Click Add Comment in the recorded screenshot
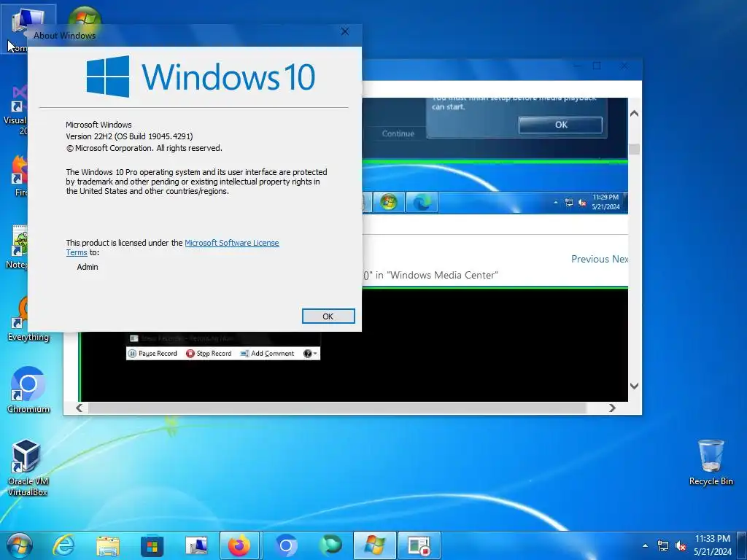 (x=267, y=354)
